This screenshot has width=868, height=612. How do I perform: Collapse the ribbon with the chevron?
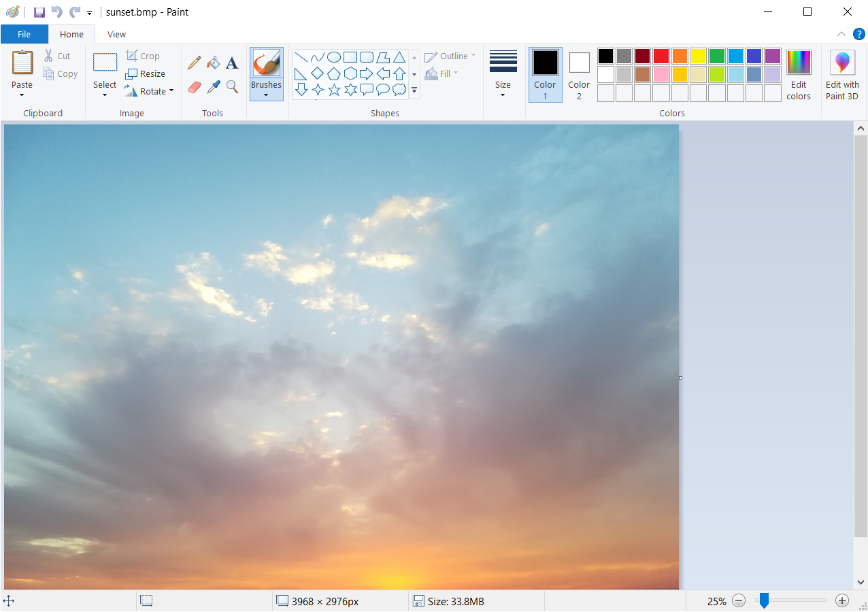[841, 34]
